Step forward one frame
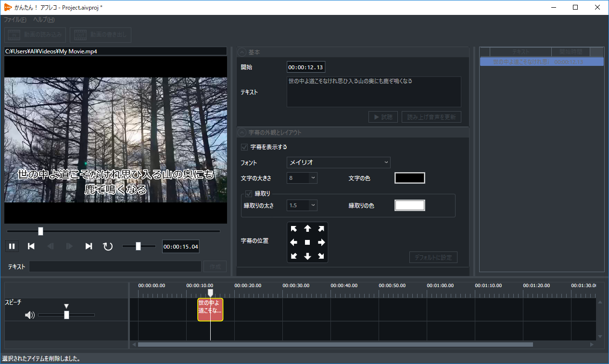Screen dimensions: 609x364 [x=69, y=246]
